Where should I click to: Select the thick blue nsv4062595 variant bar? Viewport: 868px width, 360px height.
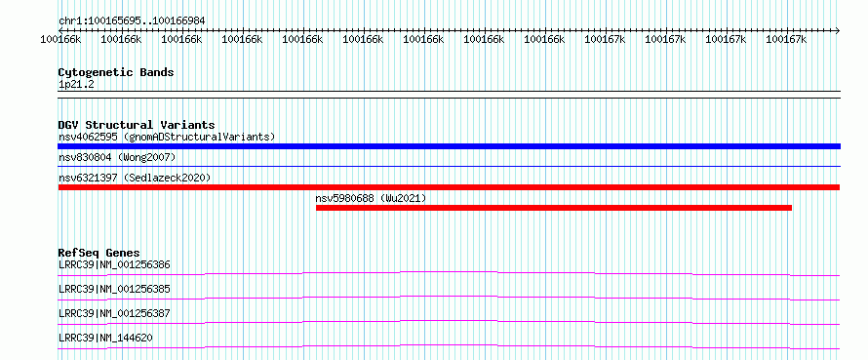pyautogui.click(x=449, y=146)
